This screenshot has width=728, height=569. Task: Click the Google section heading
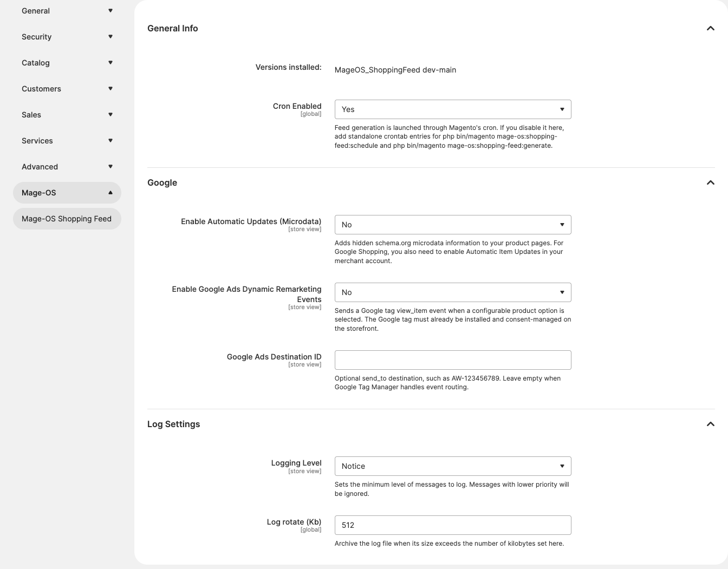point(162,182)
